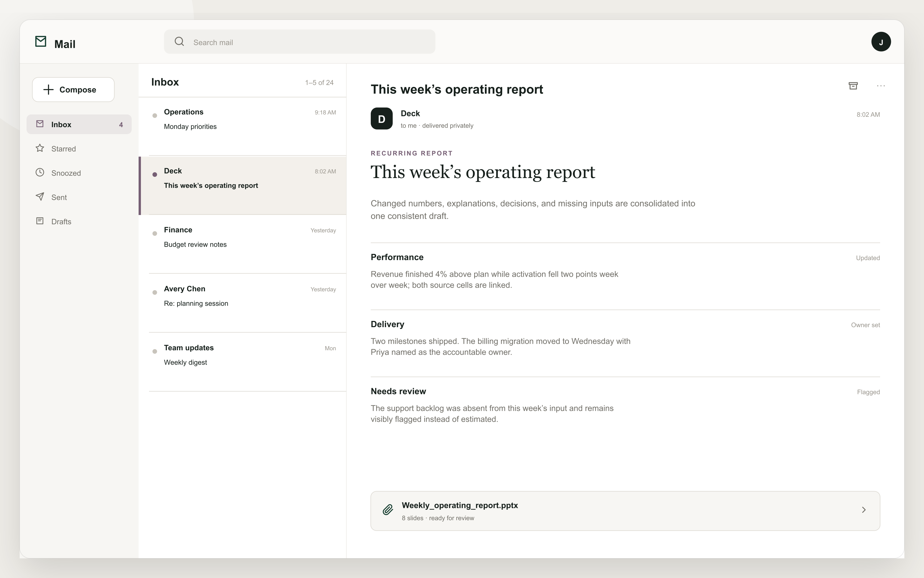Screen dimensions: 924x578
Task: Toggle unread dot on Avery Chen email
Action: click(155, 292)
